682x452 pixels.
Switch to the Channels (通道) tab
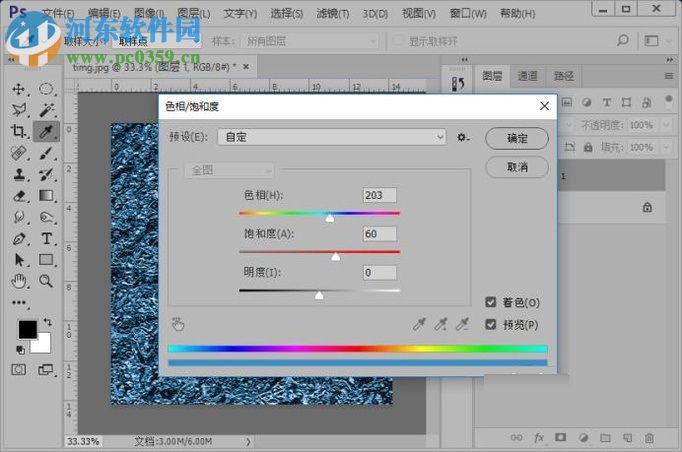[x=527, y=76]
